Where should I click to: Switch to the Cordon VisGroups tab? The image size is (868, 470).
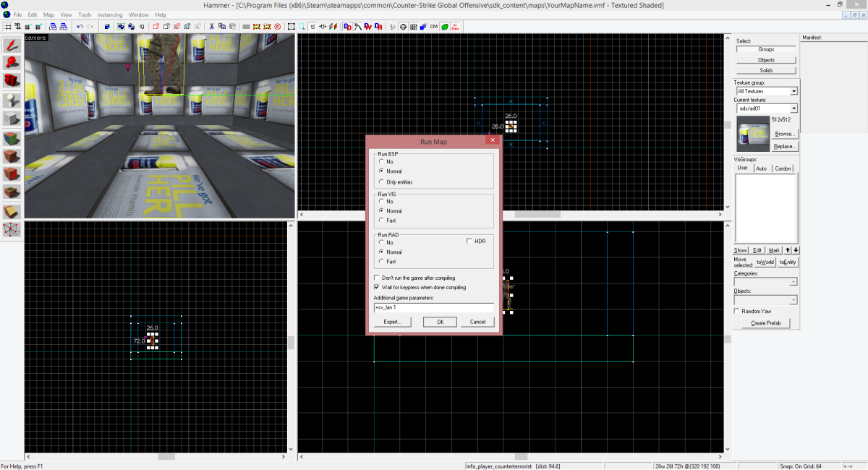click(783, 168)
